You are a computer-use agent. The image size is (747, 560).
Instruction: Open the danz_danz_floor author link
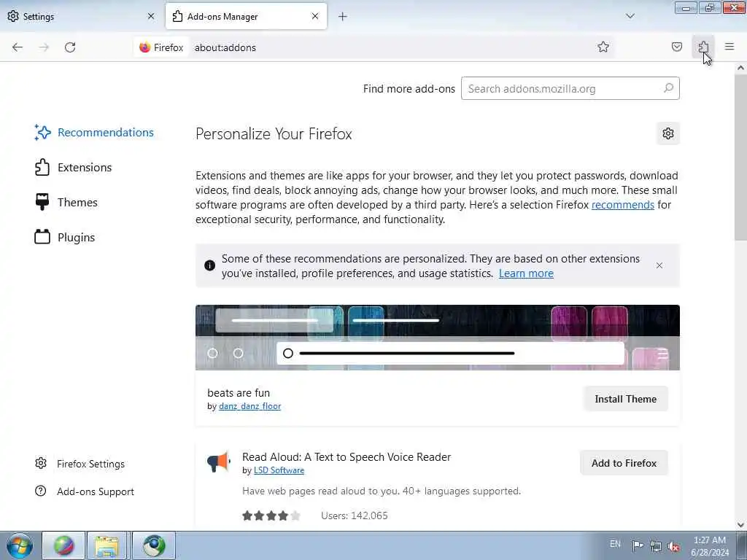pos(249,406)
